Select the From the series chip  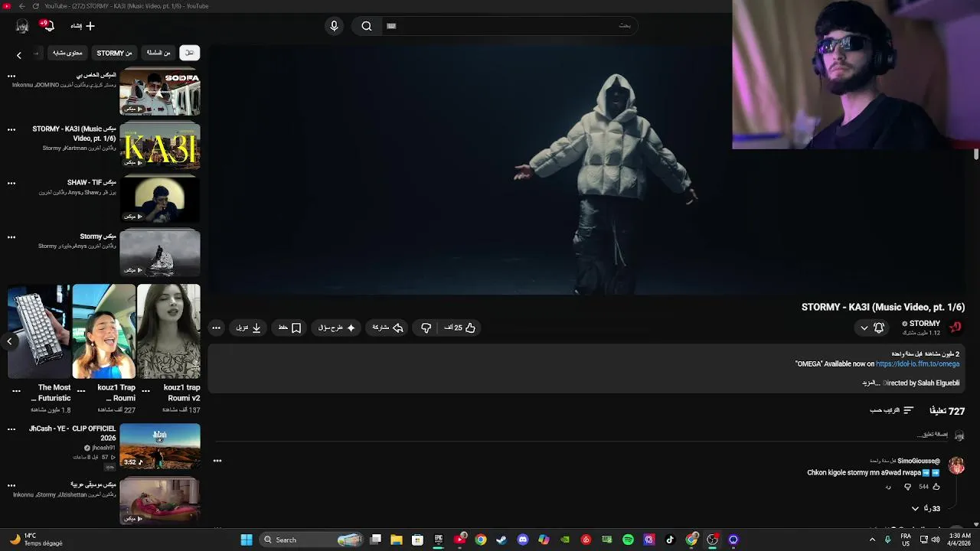click(158, 53)
